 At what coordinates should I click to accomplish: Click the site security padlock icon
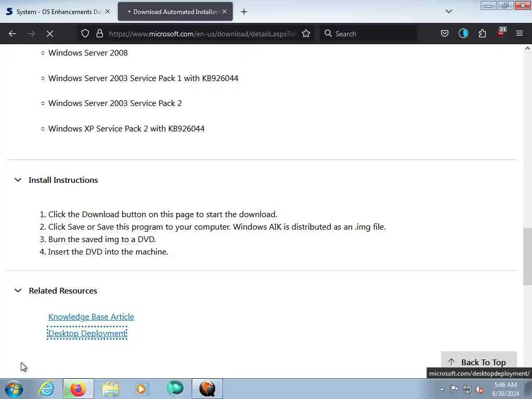coord(99,34)
